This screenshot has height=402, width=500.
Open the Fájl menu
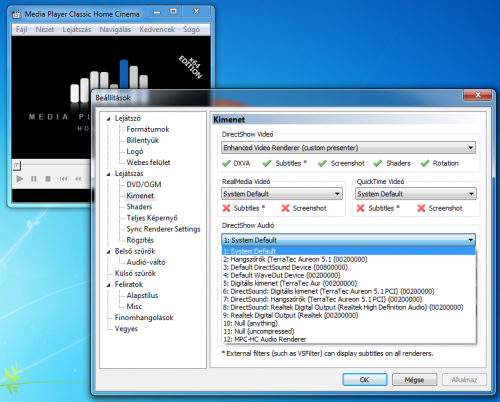[x=21, y=29]
